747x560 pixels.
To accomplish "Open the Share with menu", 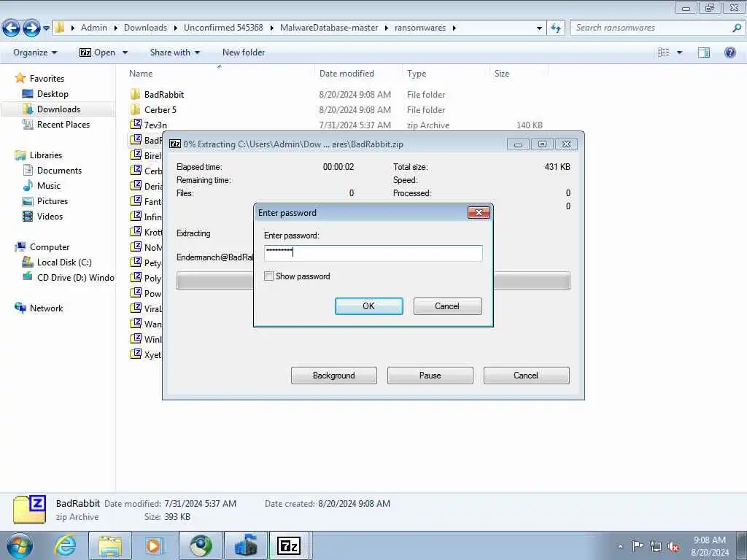I will 174,52.
